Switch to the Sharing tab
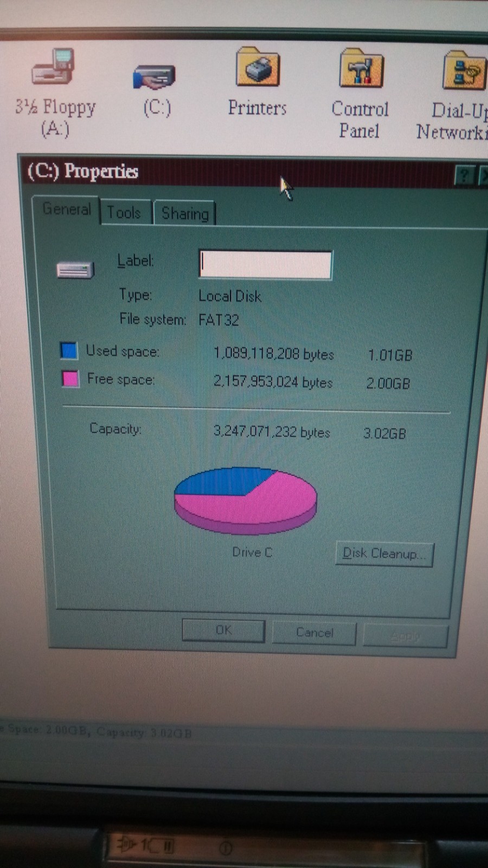This screenshot has height=868, width=488. point(185,213)
